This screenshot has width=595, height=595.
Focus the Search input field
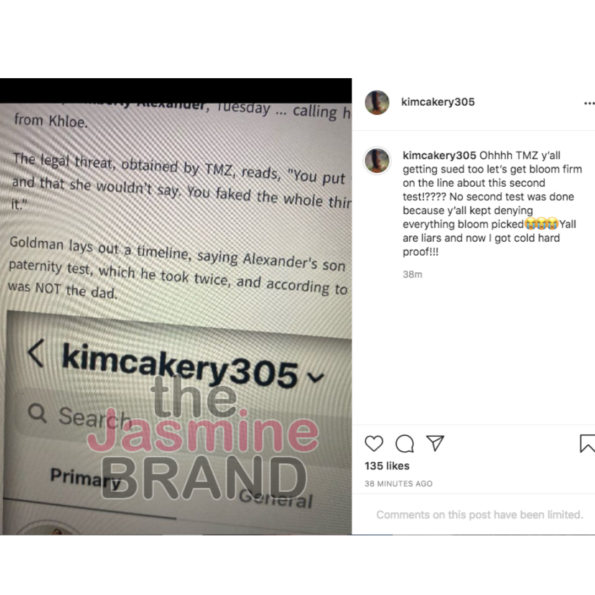click(182, 417)
